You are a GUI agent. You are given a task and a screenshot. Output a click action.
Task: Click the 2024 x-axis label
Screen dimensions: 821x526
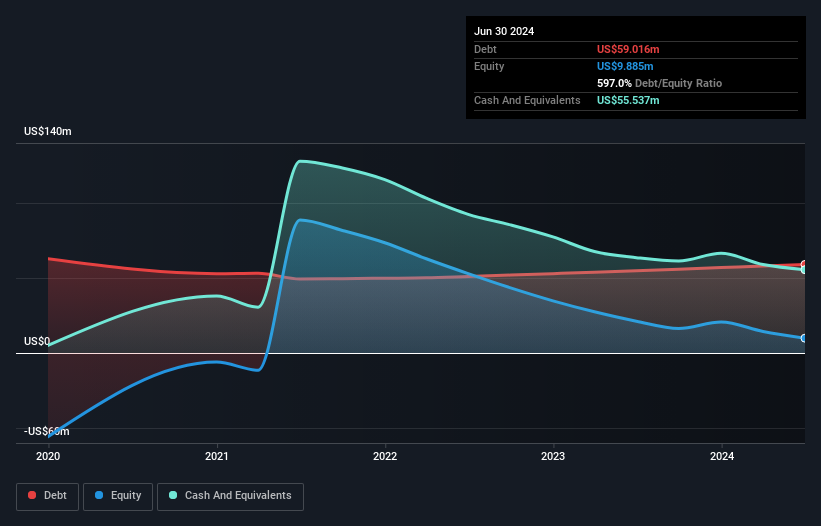722,456
